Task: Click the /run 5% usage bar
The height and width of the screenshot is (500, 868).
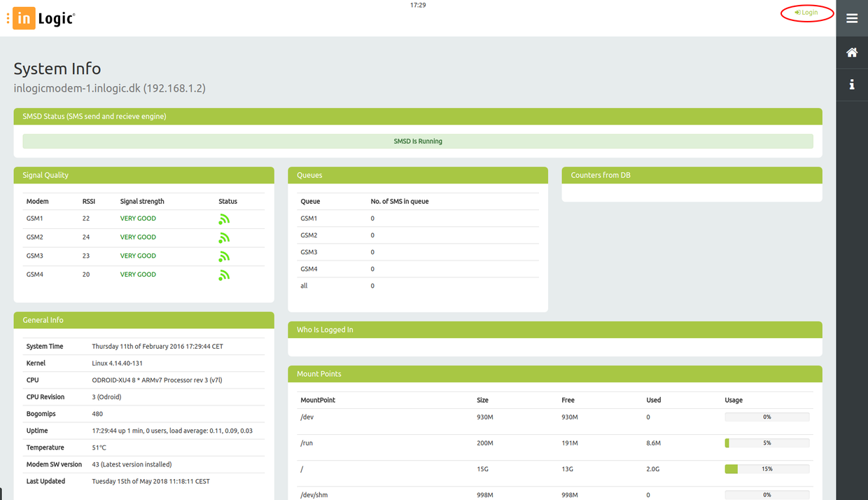Action: [766, 443]
